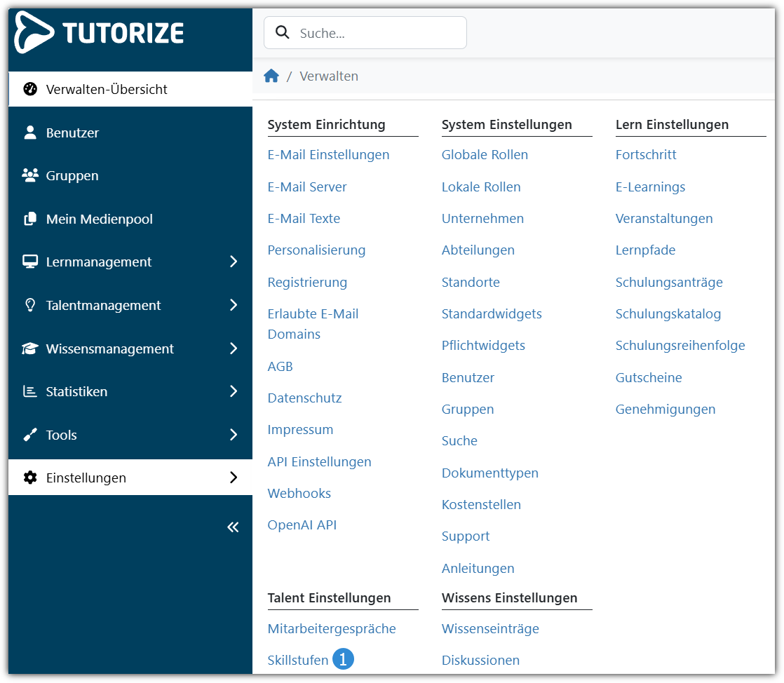Click the Gruppen people icon in sidebar
784x683 pixels.
pyautogui.click(x=30, y=175)
